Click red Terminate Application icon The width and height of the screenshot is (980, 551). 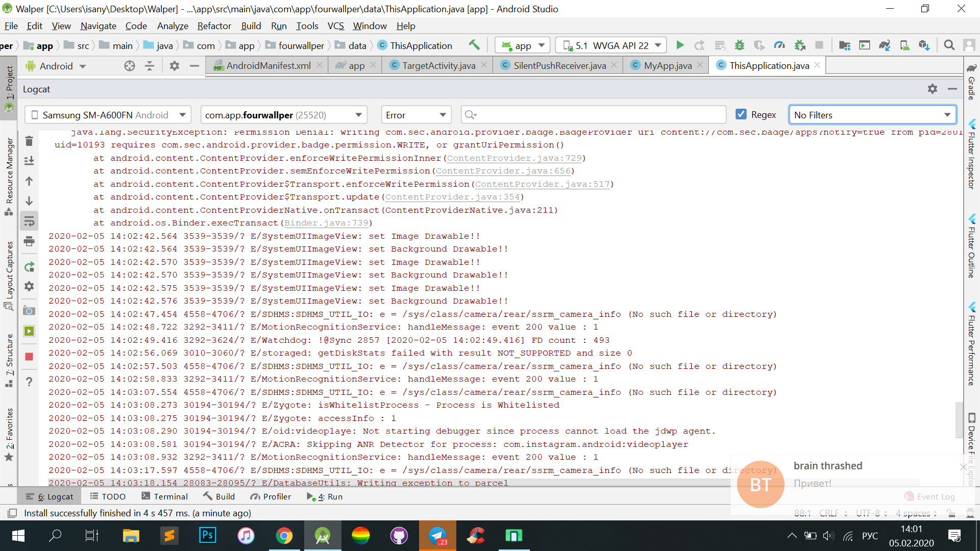click(29, 357)
